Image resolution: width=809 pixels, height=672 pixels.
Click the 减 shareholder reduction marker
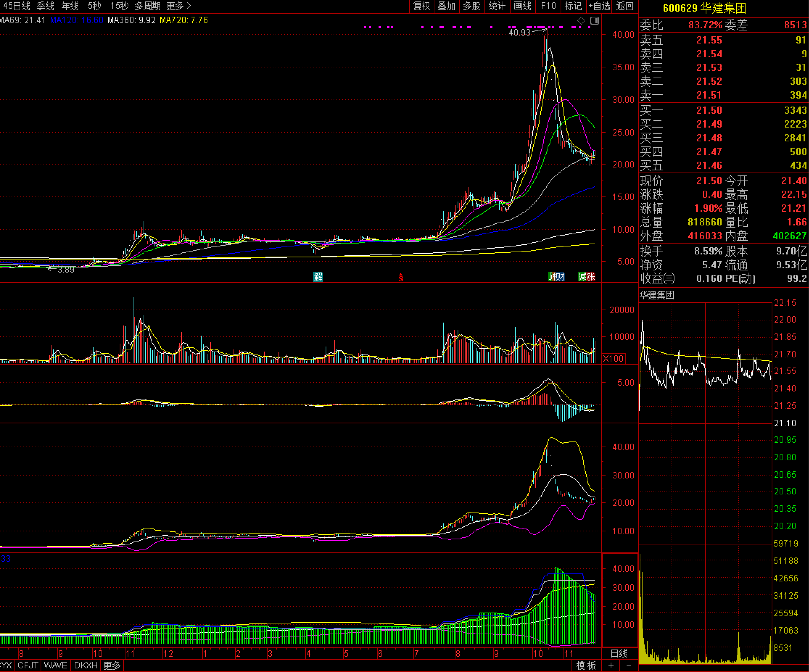(582, 277)
